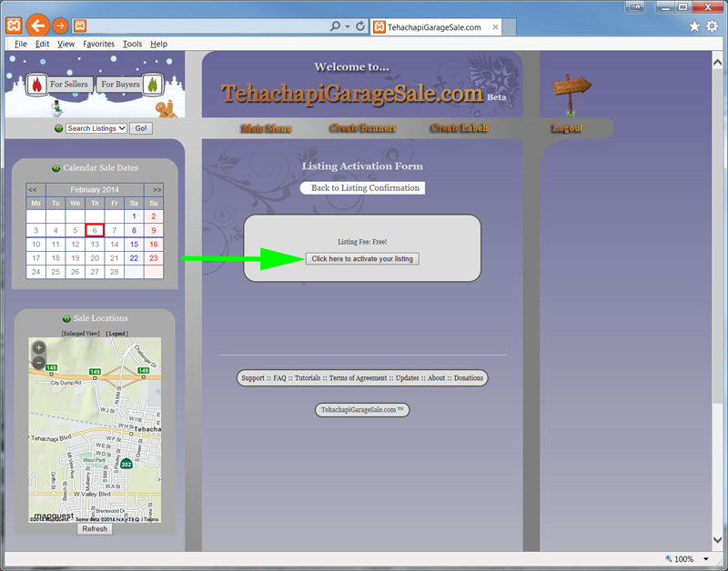Go to previous month in calendar

pos(33,190)
